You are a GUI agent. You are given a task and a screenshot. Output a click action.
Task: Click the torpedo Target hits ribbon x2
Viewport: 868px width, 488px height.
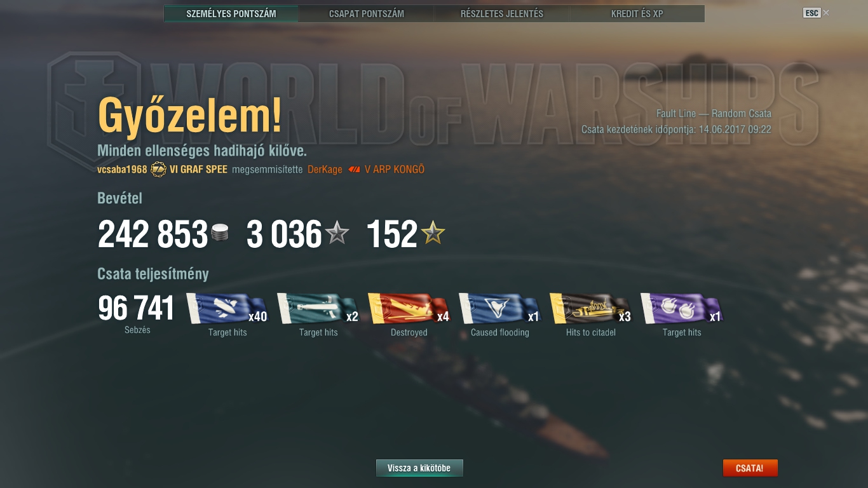click(x=318, y=309)
